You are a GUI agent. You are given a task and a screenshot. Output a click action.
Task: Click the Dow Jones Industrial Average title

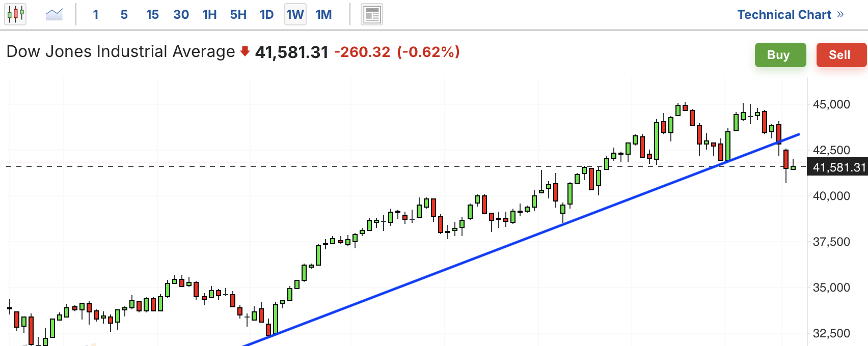click(x=121, y=52)
